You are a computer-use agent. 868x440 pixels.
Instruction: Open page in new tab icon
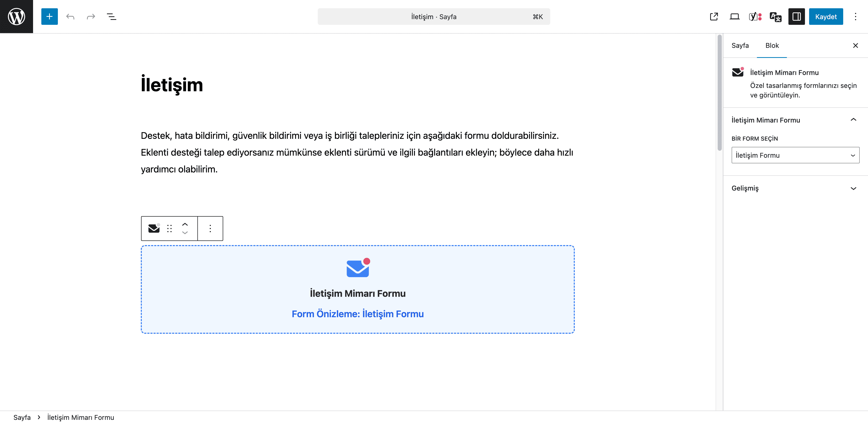[x=714, y=17]
